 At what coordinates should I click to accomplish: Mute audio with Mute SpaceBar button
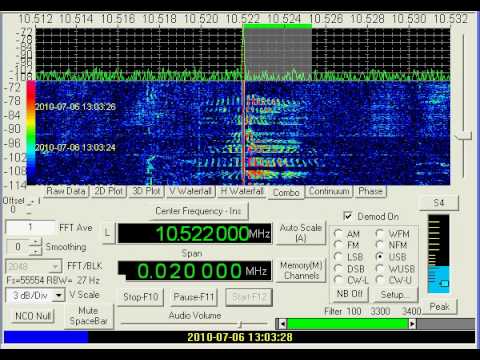pos(89,316)
